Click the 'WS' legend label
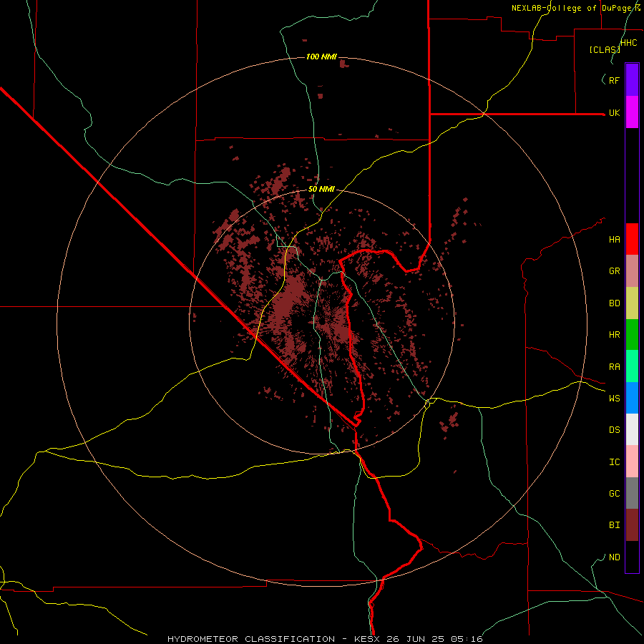644x644 pixels. tap(614, 399)
